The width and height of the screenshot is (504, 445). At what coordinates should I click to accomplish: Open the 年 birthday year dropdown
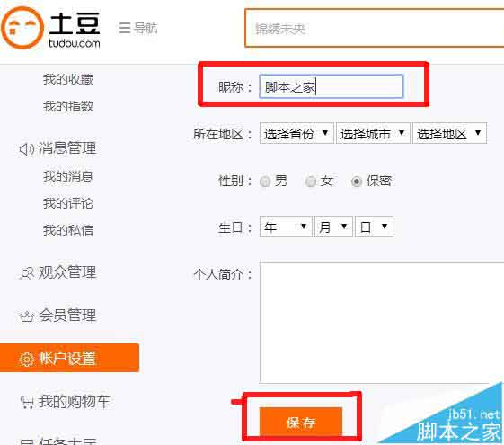[x=286, y=227]
